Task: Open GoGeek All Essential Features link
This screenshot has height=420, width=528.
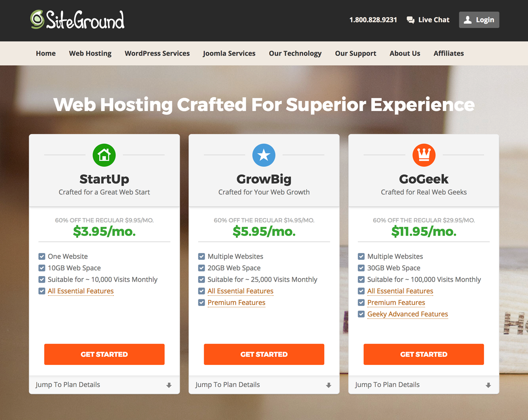Action: coord(400,291)
